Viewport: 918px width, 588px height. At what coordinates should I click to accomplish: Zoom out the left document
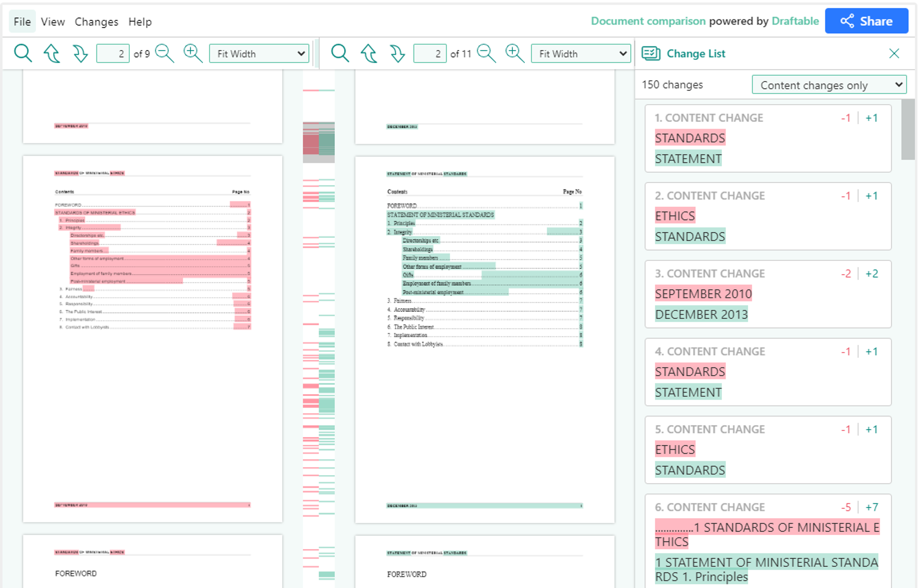pyautogui.click(x=164, y=53)
